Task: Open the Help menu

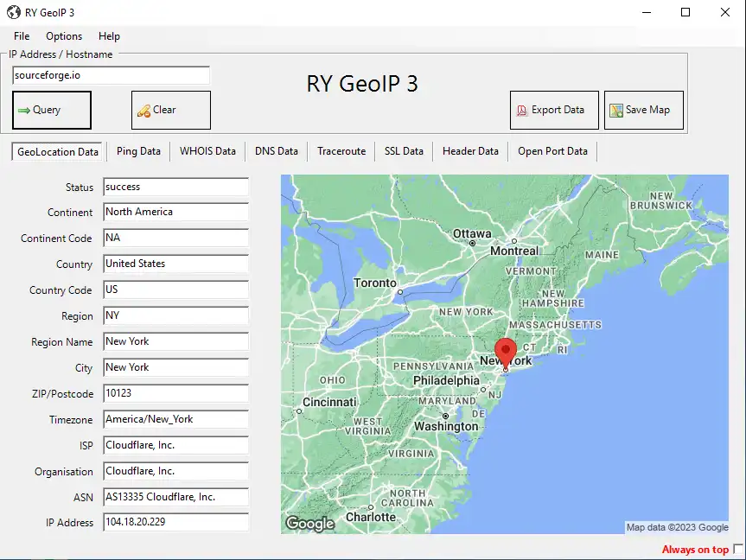Action: [x=109, y=36]
